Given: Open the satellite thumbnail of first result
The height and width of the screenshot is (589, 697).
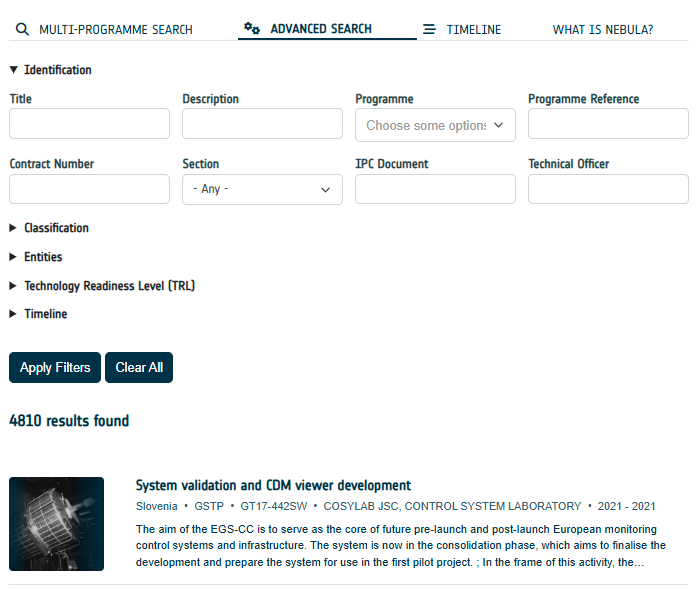Looking at the screenshot, I should coord(56,524).
